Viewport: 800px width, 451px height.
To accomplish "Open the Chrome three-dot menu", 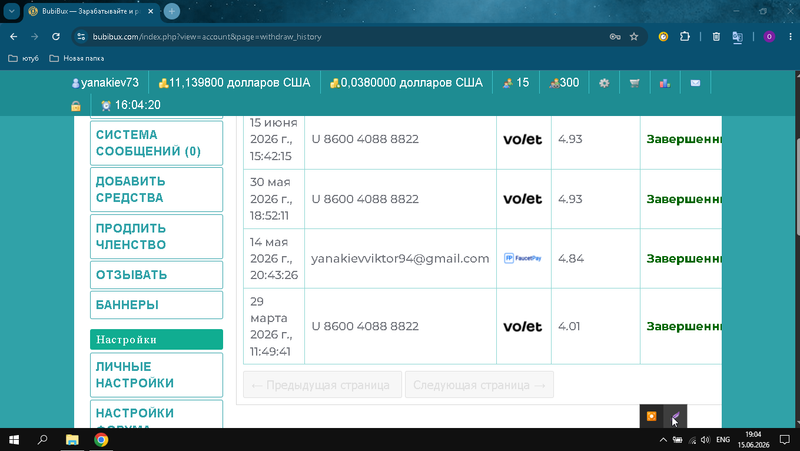I will pyautogui.click(x=790, y=36).
